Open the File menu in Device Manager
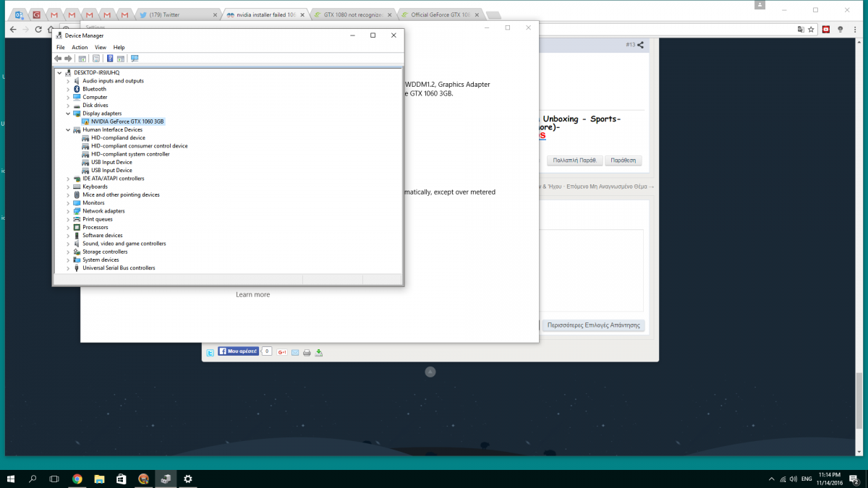Image resolution: width=868 pixels, height=488 pixels. (x=61, y=47)
